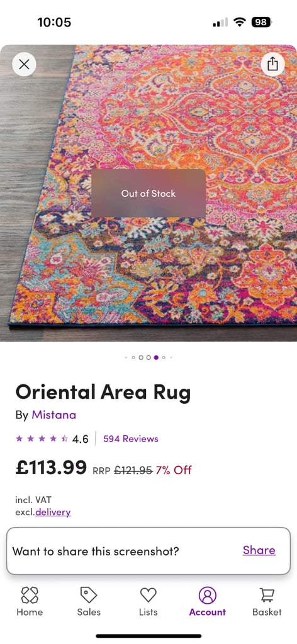Open the Lists heart tab
Screen dimensions: 297x644
[x=148, y=601]
